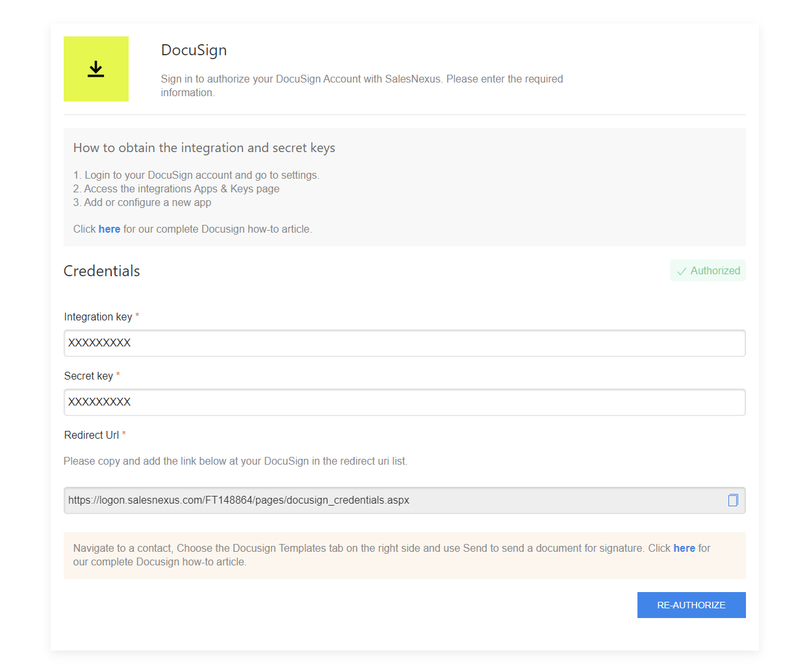Click the RE-AUTHORIZE button
Viewport: 796px width, 672px height.
point(691,605)
